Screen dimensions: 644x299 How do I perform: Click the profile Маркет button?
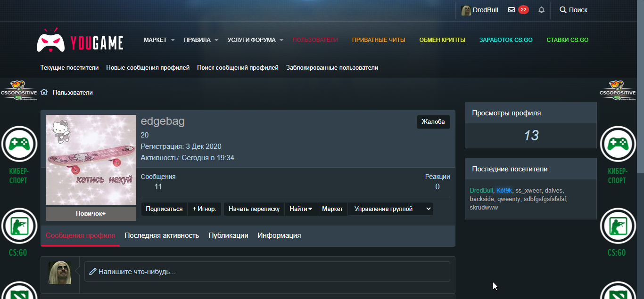pos(332,209)
